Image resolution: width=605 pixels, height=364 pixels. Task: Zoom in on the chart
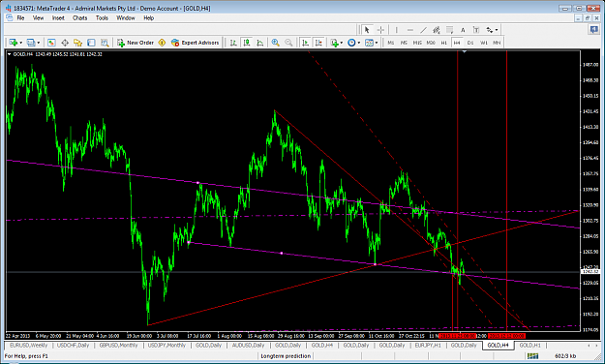click(x=275, y=43)
